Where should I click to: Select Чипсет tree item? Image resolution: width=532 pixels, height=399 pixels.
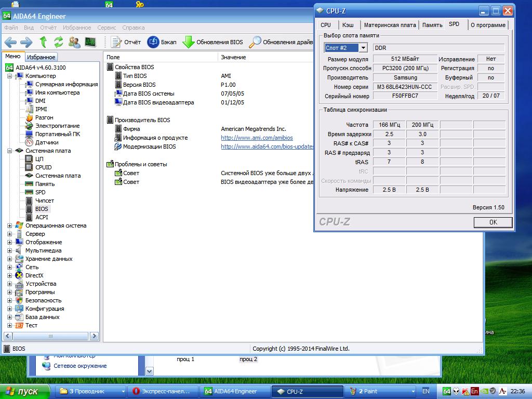coord(45,201)
